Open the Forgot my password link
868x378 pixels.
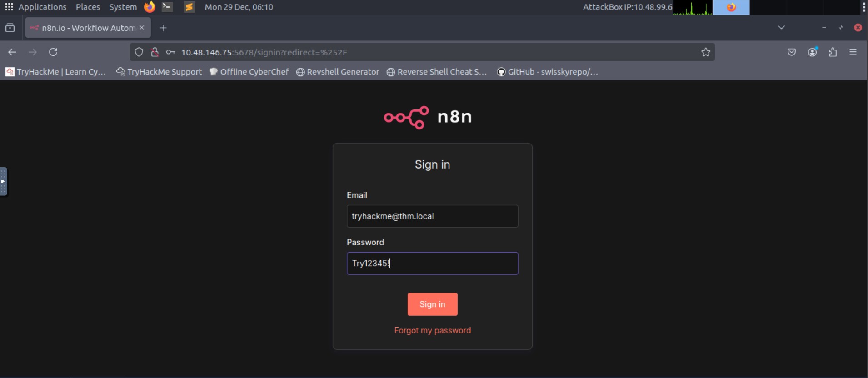(432, 330)
